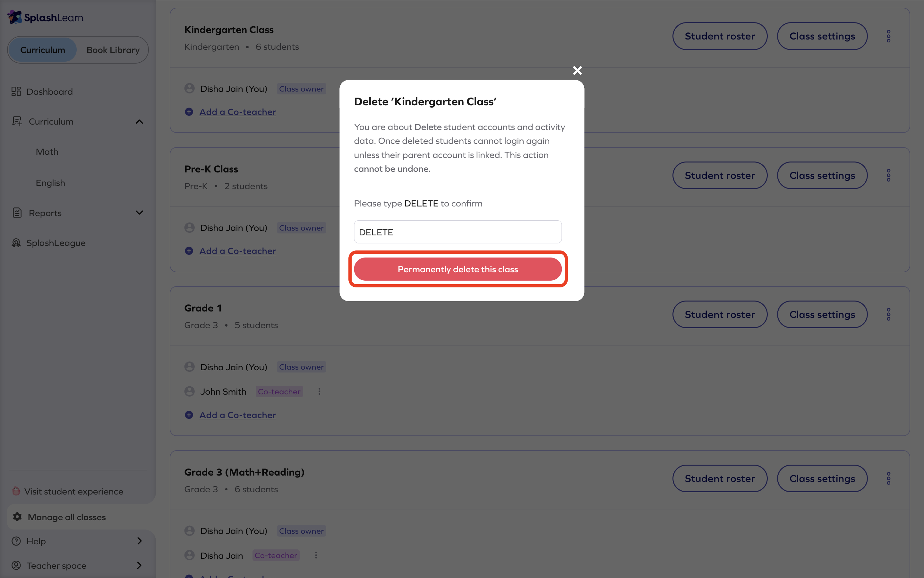Image resolution: width=924 pixels, height=578 pixels.
Task: Expand the Reports sidebar section
Action: 139,213
